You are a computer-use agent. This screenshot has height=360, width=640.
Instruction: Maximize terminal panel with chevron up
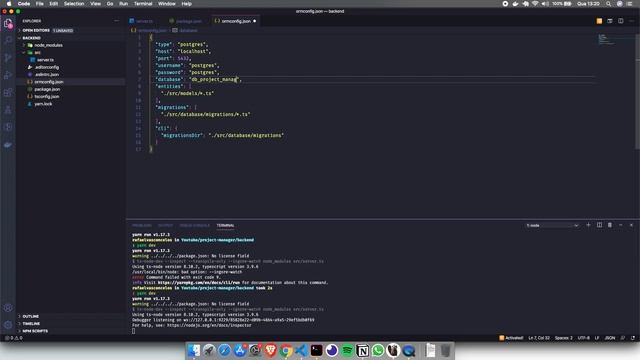tap(620, 225)
